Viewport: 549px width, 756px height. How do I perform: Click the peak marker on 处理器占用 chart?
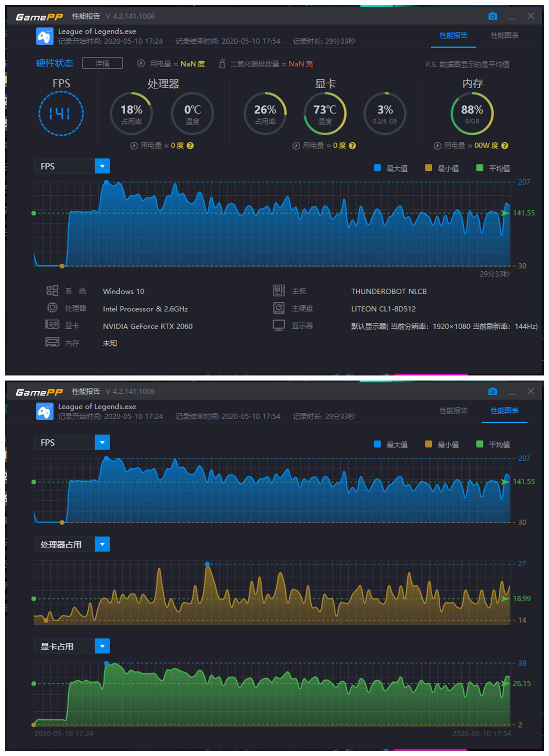(207, 564)
